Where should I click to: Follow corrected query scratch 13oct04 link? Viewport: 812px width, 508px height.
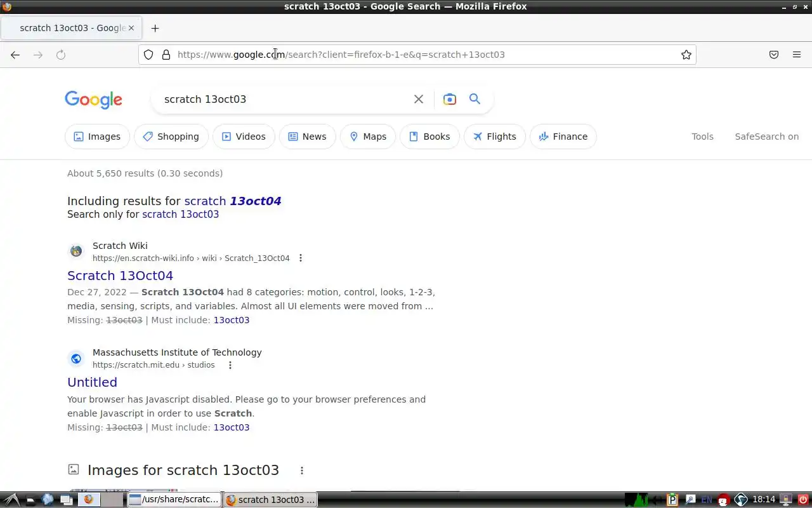tap(233, 201)
